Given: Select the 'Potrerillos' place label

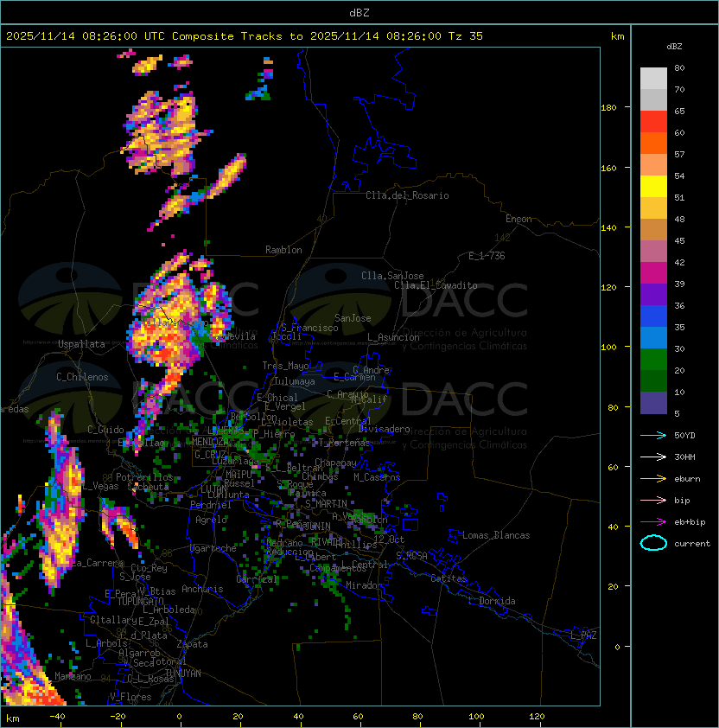Looking at the screenshot, I should pyautogui.click(x=144, y=477).
